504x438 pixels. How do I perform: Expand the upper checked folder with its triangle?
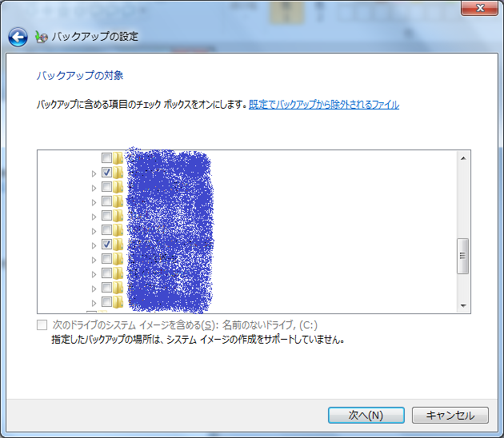[94, 173]
